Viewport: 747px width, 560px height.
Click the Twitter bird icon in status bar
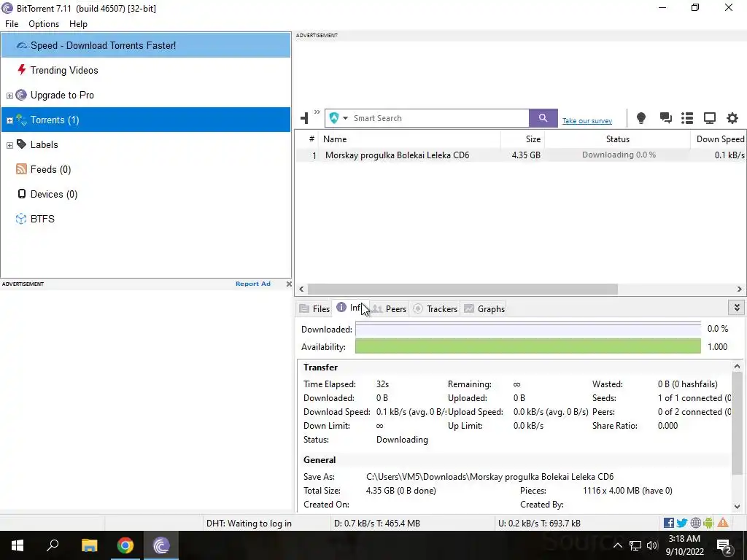point(682,523)
